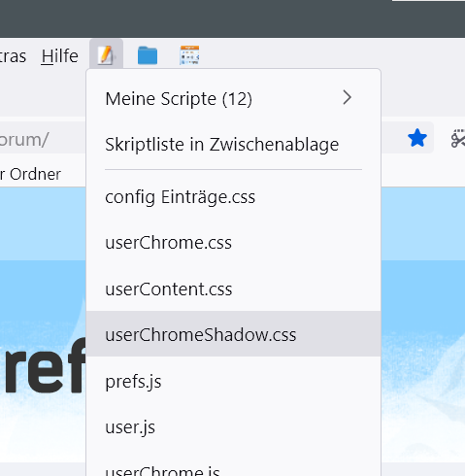Open userChrome.css from the menu
The height and width of the screenshot is (476, 465).
233,243
